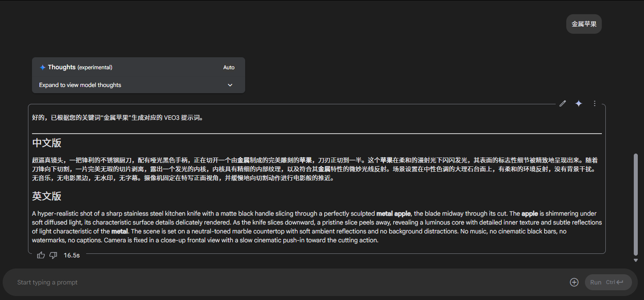Click the 16.5s response time text
Screen dimensions: 644x300
72,255
